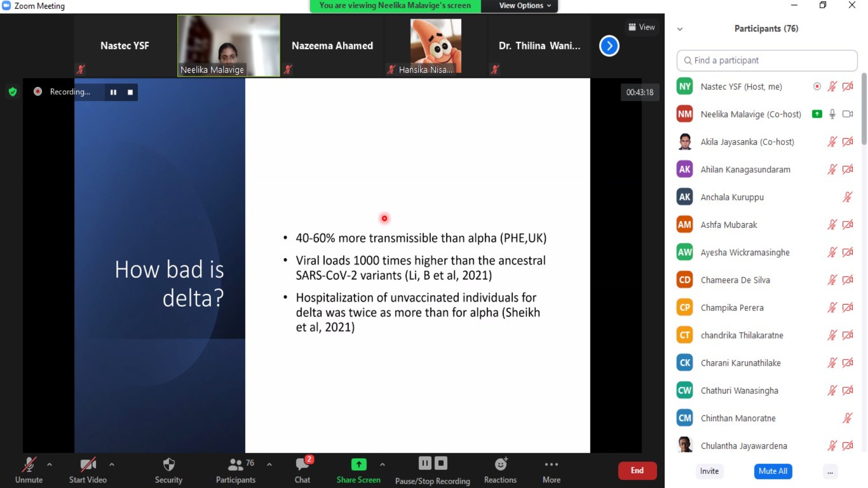The image size is (868, 488).
Task: Click Chulantha Jayawardena's profile photo
Action: click(684, 445)
